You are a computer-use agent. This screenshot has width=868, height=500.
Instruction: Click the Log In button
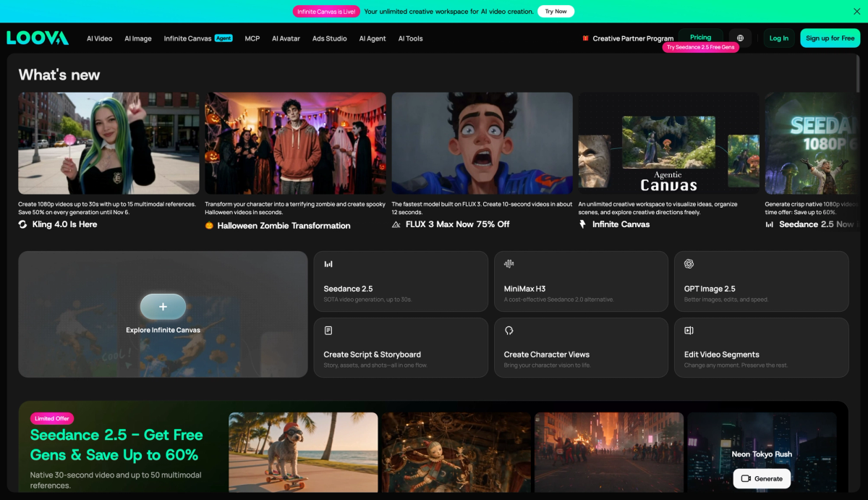(x=779, y=38)
